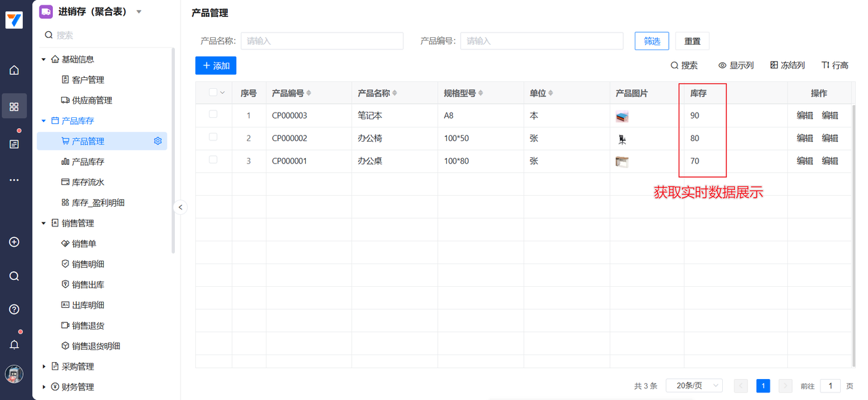868x400 pixels.
Task: Click the plus circle icon in left rail
Action: tap(14, 242)
